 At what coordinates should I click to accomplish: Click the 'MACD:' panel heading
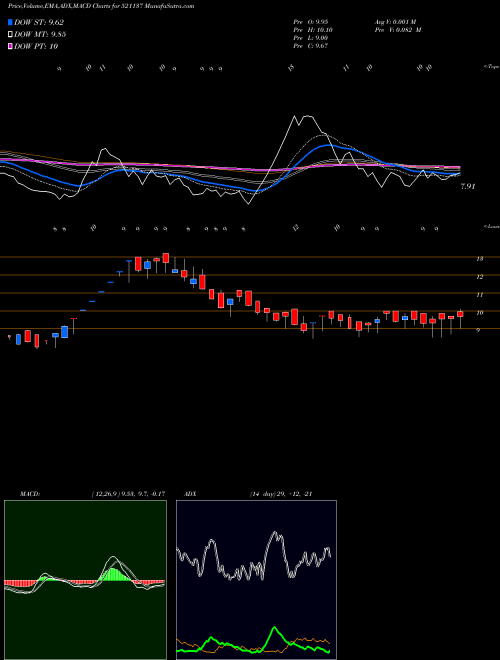29,494
